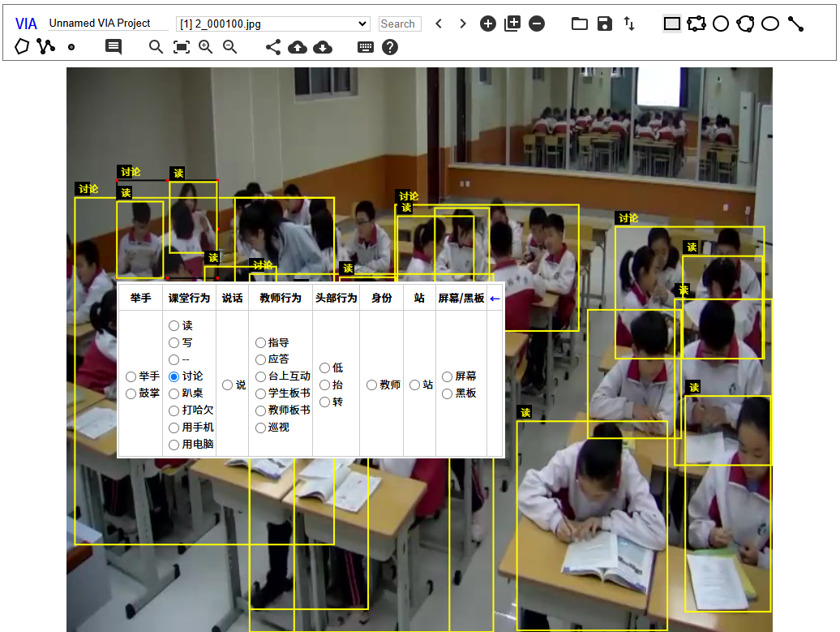The image size is (840, 632).
Task: Select 黑板 radio option
Action: click(448, 393)
